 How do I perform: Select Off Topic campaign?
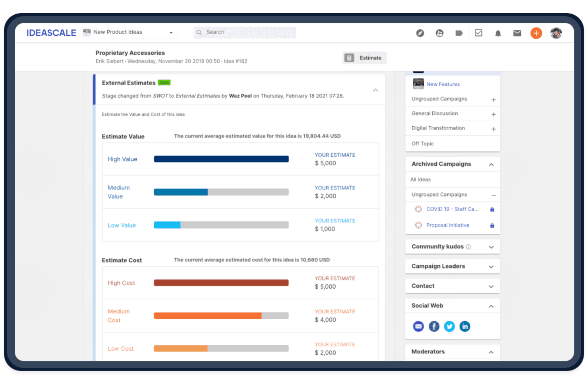pyautogui.click(x=423, y=144)
